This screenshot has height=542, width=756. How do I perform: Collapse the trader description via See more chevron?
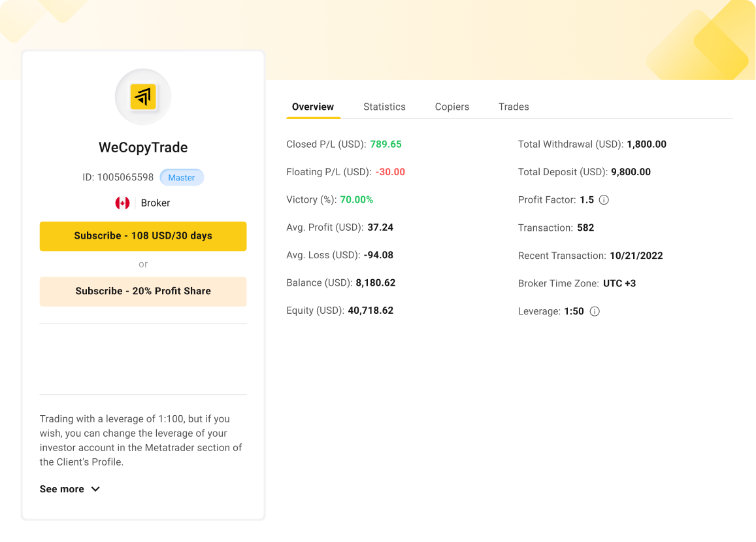(95, 489)
